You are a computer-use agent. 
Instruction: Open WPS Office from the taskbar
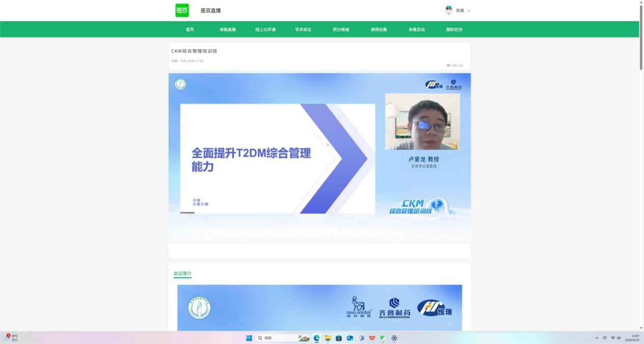(372, 338)
